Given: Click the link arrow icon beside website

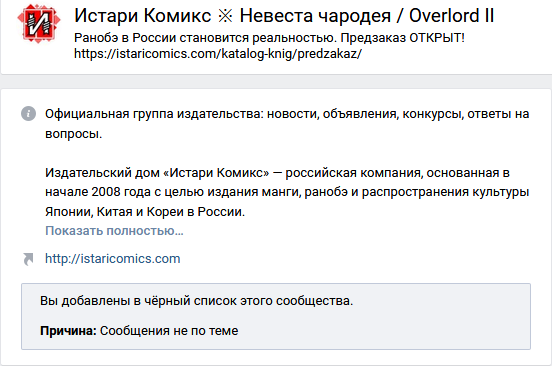Looking at the screenshot, I should [x=28, y=259].
